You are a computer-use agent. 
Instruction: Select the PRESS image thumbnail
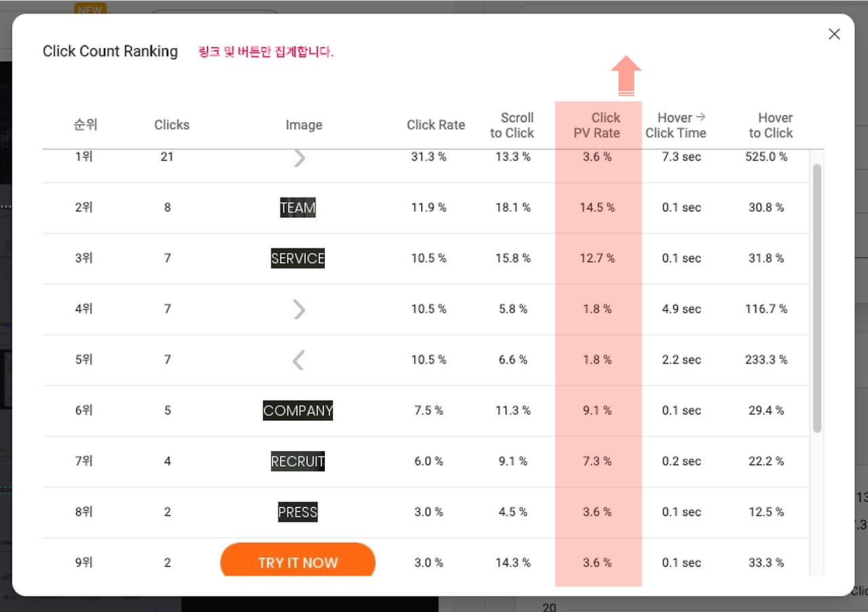[x=298, y=512]
